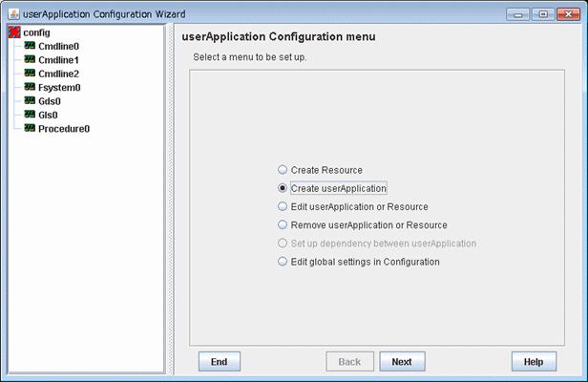Screen dimensions: 588x382
Task: Choose Create userApplication radio button
Action: (x=283, y=188)
